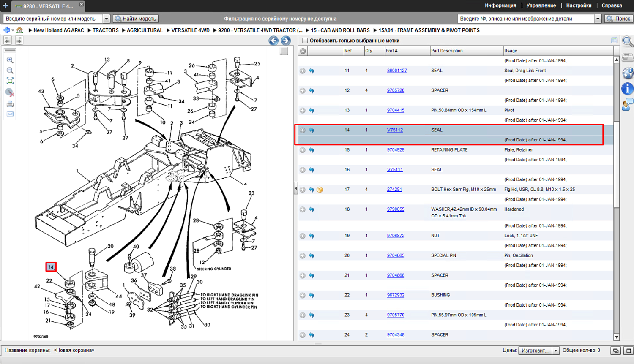Open part number link 274251
The width and height of the screenshot is (634, 364).
pos(394,190)
